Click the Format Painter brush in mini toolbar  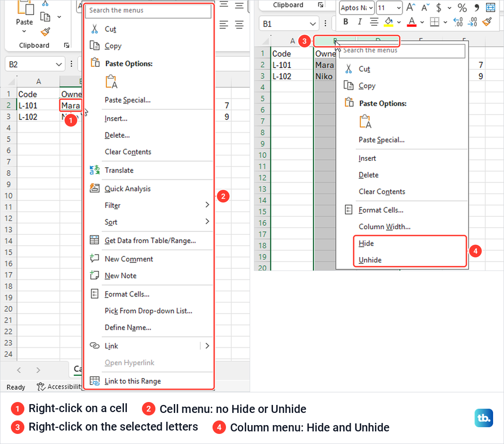pos(487,22)
